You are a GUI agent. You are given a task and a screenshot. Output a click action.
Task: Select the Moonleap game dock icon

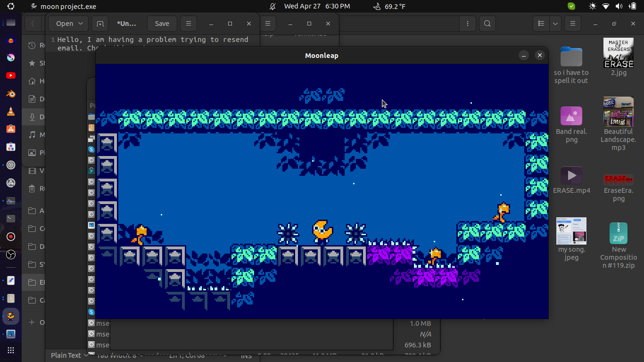(11, 316)
